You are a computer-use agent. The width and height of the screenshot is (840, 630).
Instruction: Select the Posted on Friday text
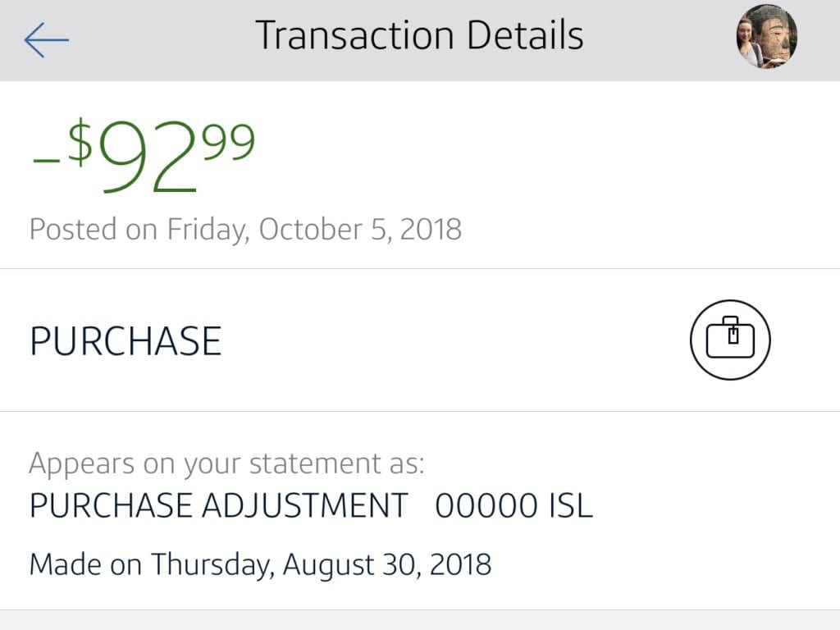pos(136,229)
